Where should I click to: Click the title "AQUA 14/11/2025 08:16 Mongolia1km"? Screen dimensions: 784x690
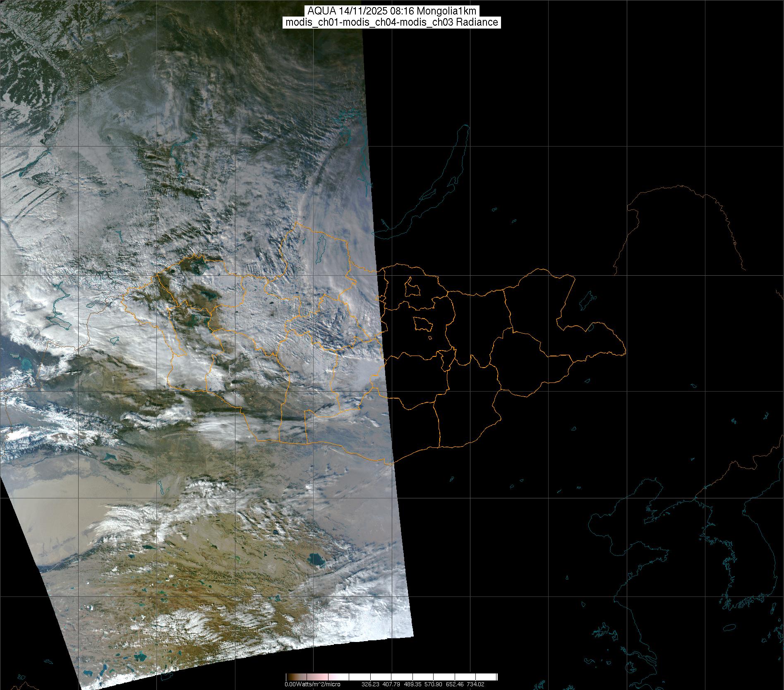[392, 11]
